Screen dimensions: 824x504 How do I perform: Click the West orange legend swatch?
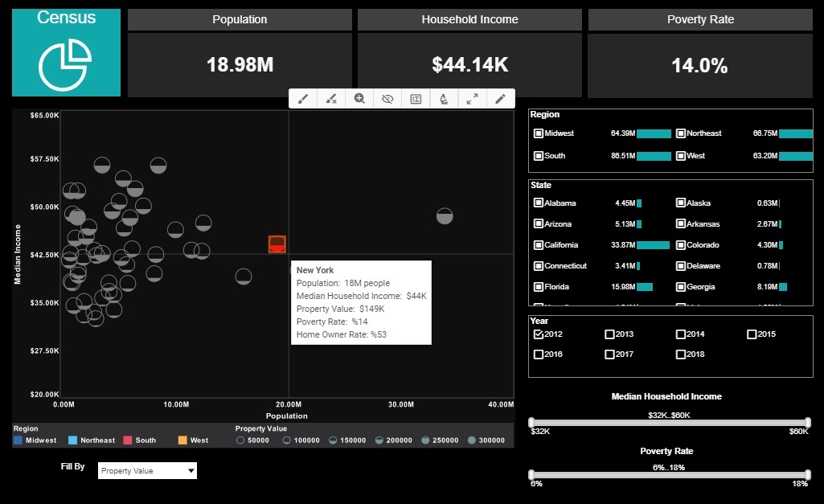click(182, 440)
